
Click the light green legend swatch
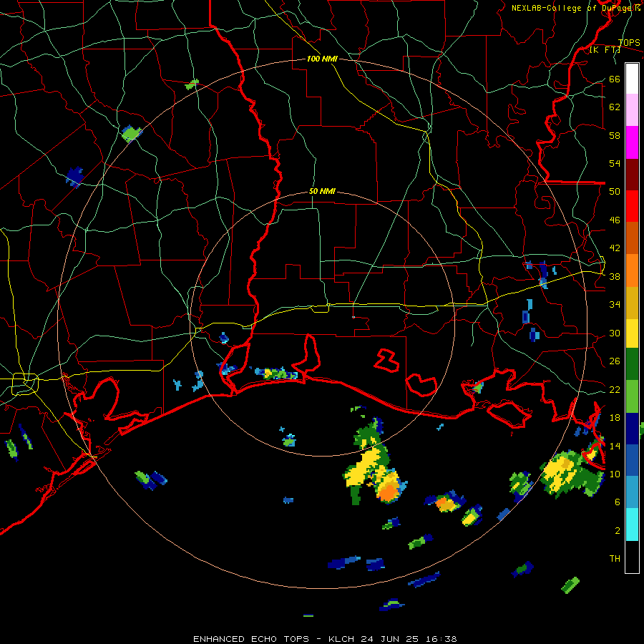[x=632, y=396]
